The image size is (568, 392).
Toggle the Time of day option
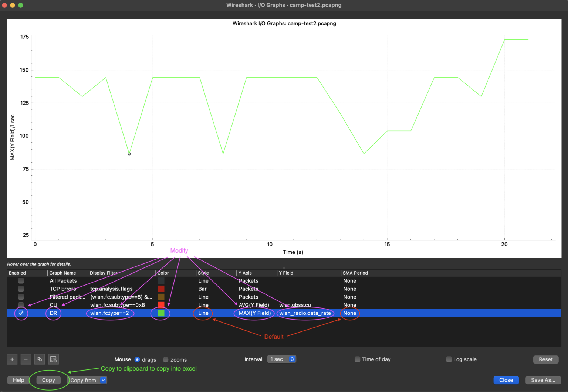pos(357,359)
